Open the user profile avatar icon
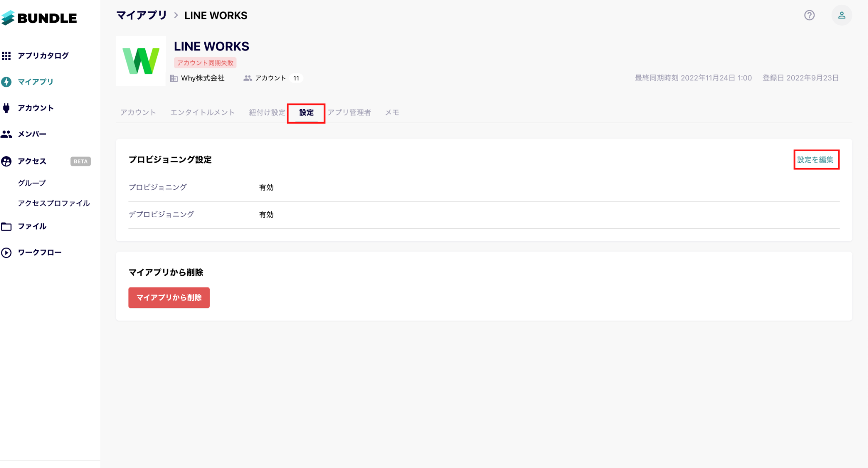The height and width of the screenshot is (468, 868). [842, 15]
